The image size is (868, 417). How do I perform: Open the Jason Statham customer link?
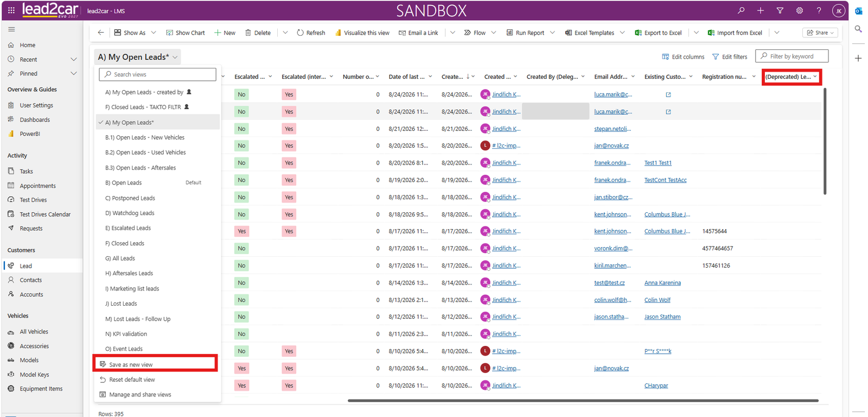(662, 317)
